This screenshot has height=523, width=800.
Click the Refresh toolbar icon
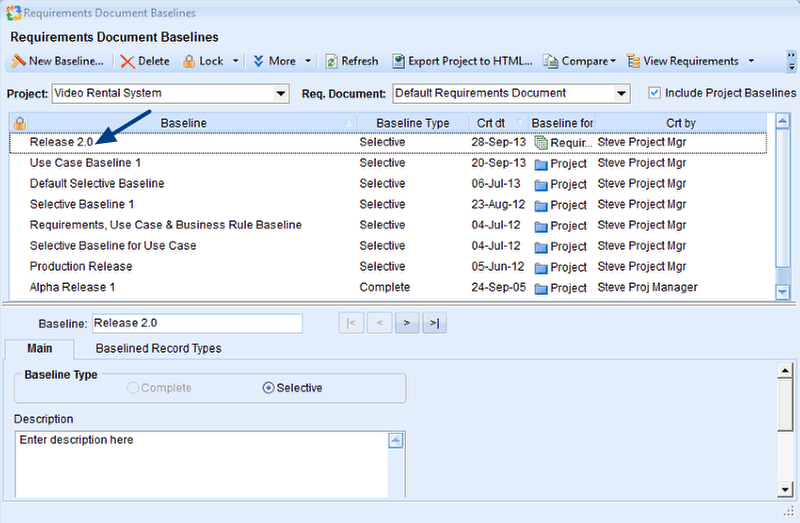pyautogui.click(x=331, y=61)
